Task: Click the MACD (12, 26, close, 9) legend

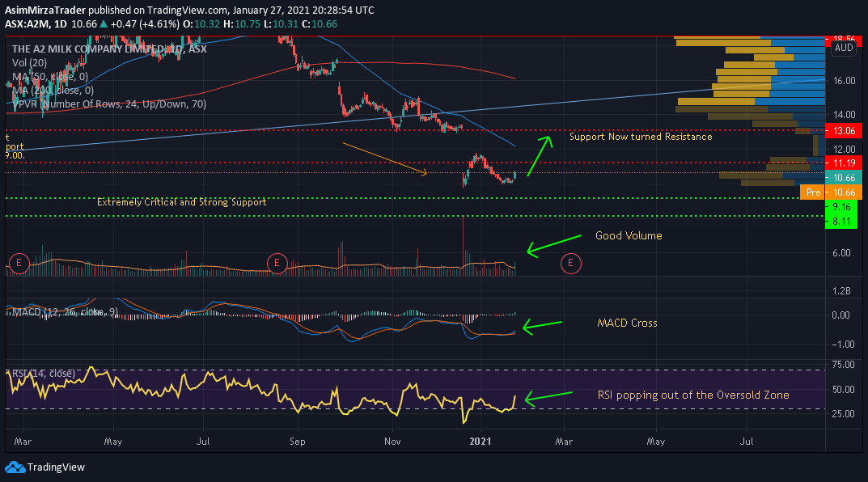Action: [x=65, y=312]
